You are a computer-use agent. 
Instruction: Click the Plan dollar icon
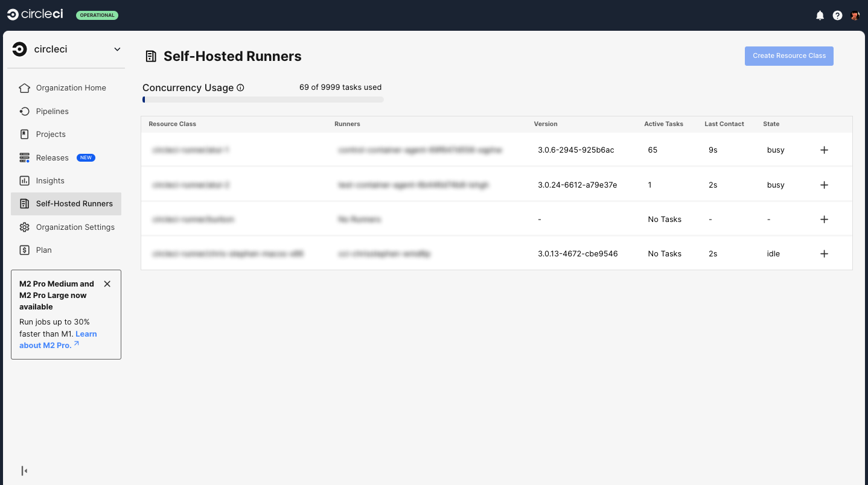point(24,250)
